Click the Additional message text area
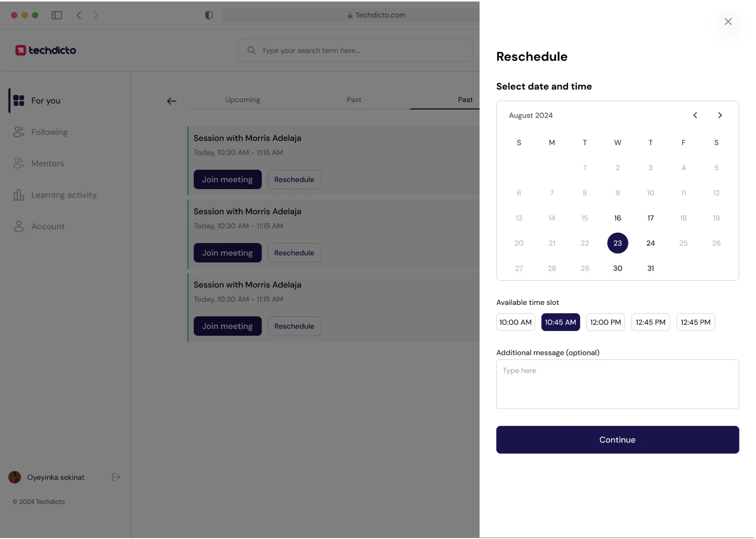This screenshot has height=539, width=756. tap(618, 384)
